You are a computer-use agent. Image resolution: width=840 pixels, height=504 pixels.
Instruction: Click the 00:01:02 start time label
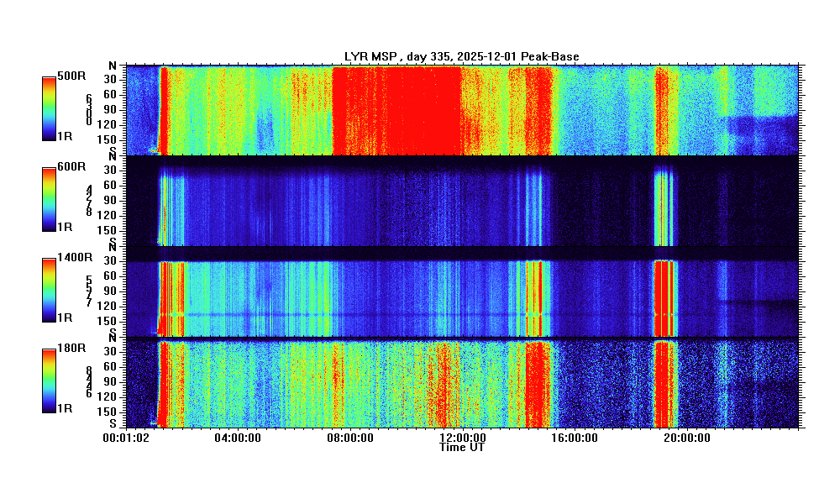pos(126,438)
